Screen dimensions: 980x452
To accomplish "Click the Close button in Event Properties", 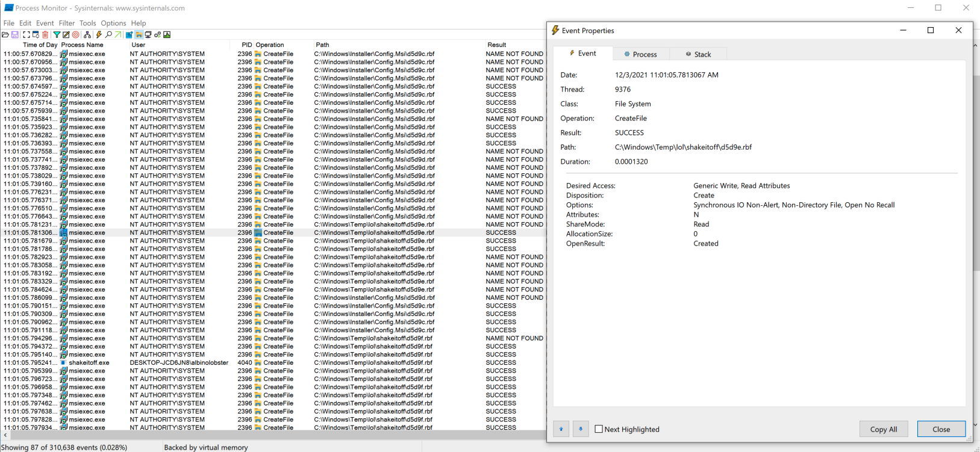I will coord(941,429).
